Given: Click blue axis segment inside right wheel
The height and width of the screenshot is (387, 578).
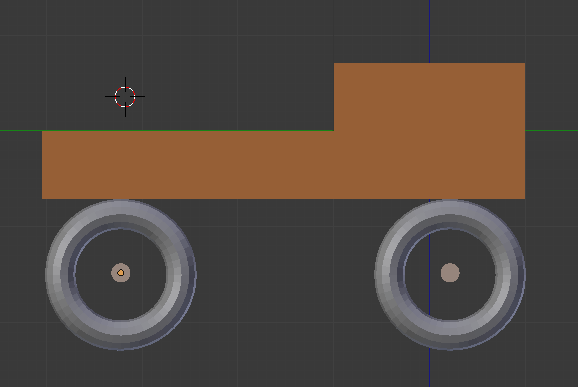Looking at the screenshot, I should (x=429, y=273).
